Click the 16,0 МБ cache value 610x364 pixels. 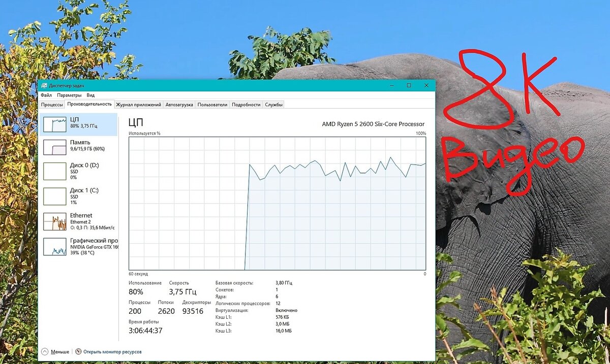[x=284, y=330]
